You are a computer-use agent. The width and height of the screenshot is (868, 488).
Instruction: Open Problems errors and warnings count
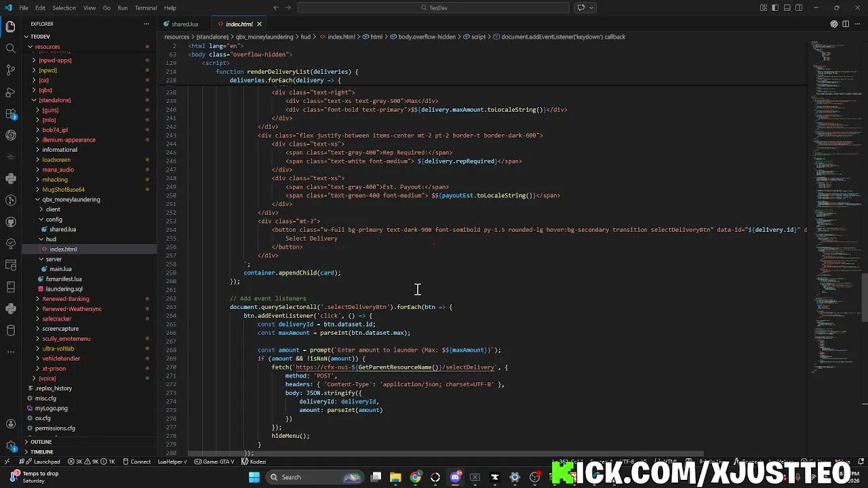(x=91, y=462)
